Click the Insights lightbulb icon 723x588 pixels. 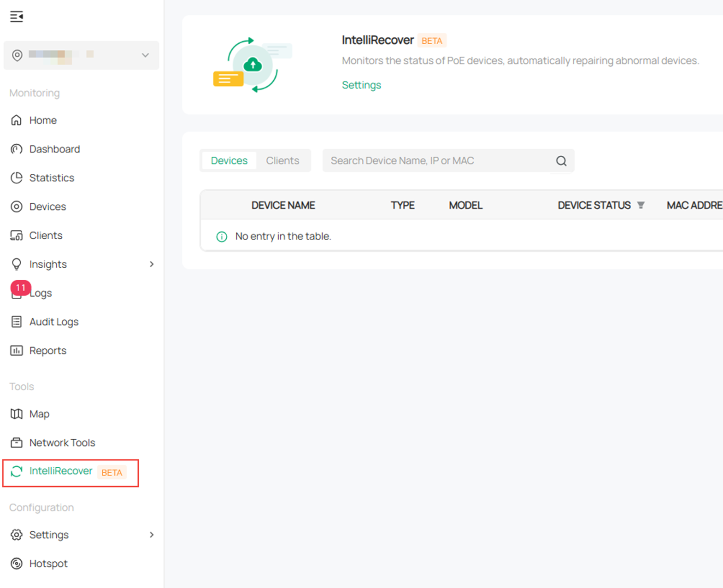tap(17, 264)
